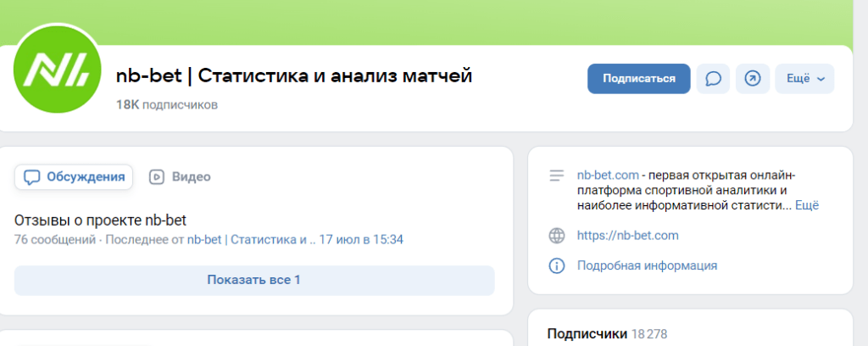Open the nb-bet.com link in the description
This screenshot has height=346, width=868.
pyautogui.click(x=608, y=176)
